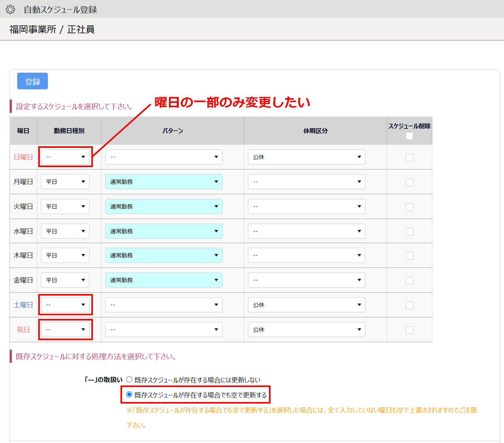Open 土曜日 休暇区分 公休 dropdown
This screenshot has width=504, height=443.
(307, 305)
